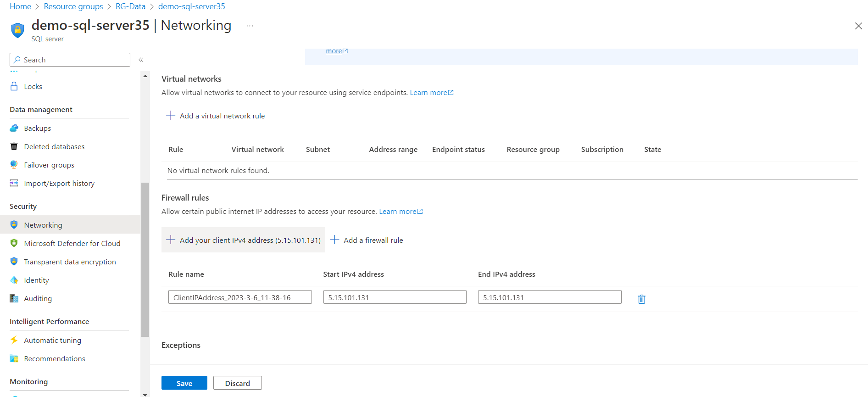Open the Auditing page
This screenshot has width=868, height=397.
click(38, 298)
